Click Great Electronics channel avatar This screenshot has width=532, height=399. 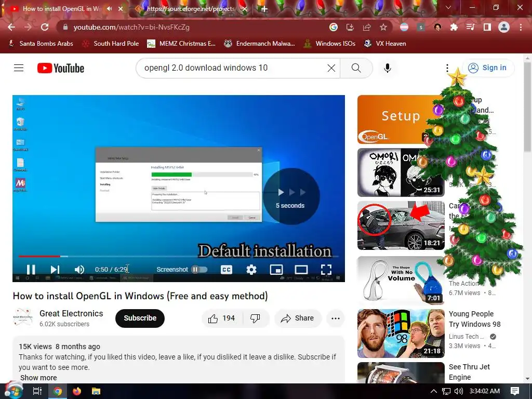pyautogui.click(x=23, y=317)
